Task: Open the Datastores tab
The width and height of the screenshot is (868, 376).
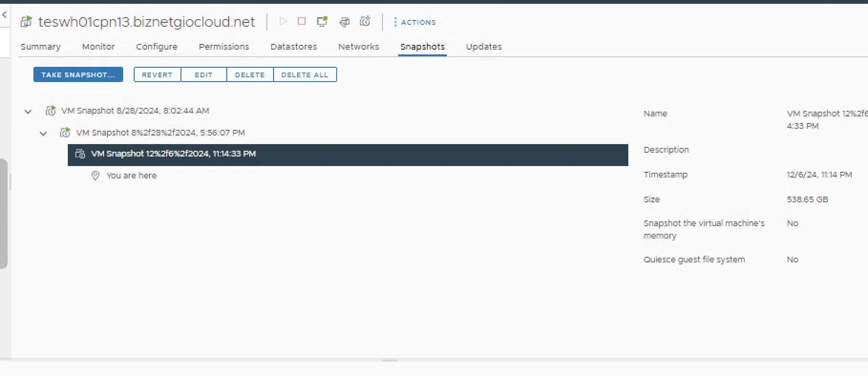Action: [294, 47]
